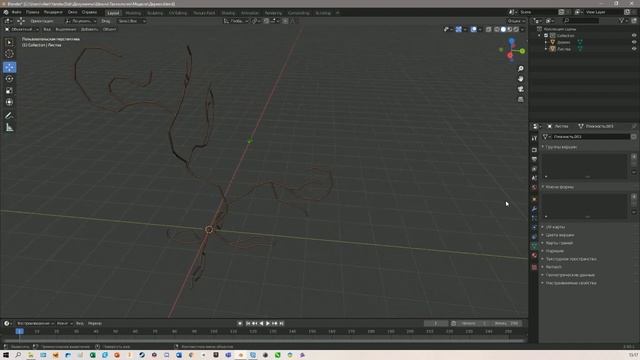Screen dimensions: 640x360
Task: Open Render properties tab
Action: pyautogui.click(x=534, y=150)
